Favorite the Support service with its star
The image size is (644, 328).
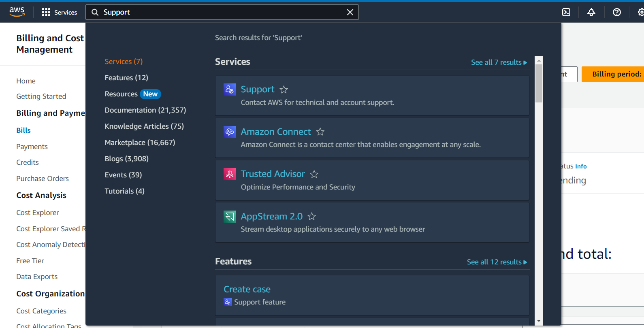(284, 89)
